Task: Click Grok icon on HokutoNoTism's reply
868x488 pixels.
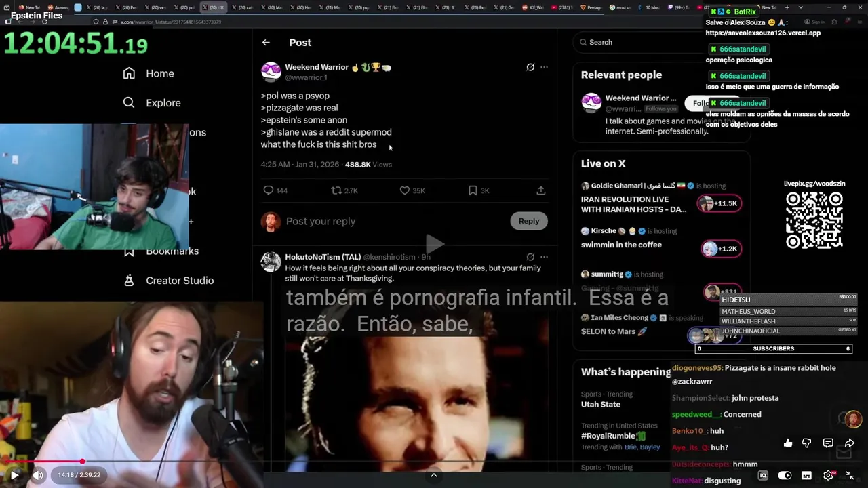Action: coord(530,257)
